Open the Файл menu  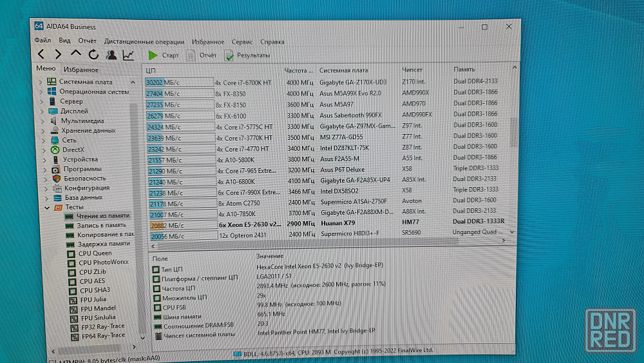coord(42,41)
